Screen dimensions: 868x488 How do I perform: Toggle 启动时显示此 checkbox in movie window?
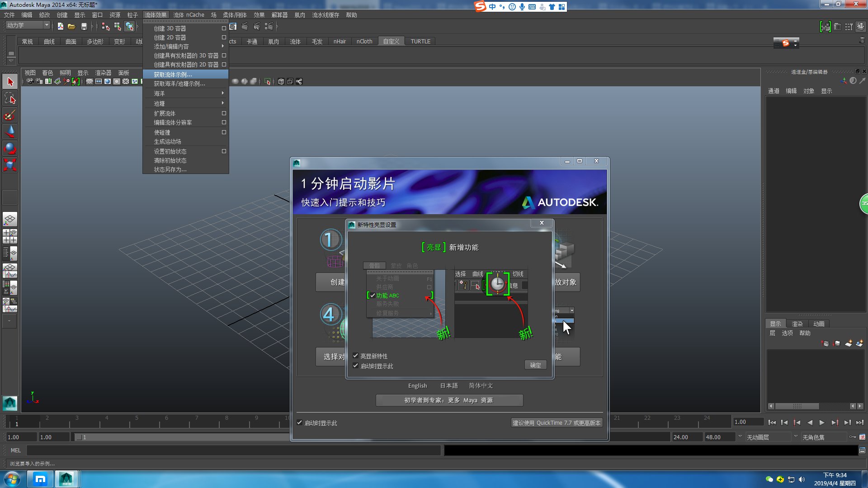click(300, 423)
